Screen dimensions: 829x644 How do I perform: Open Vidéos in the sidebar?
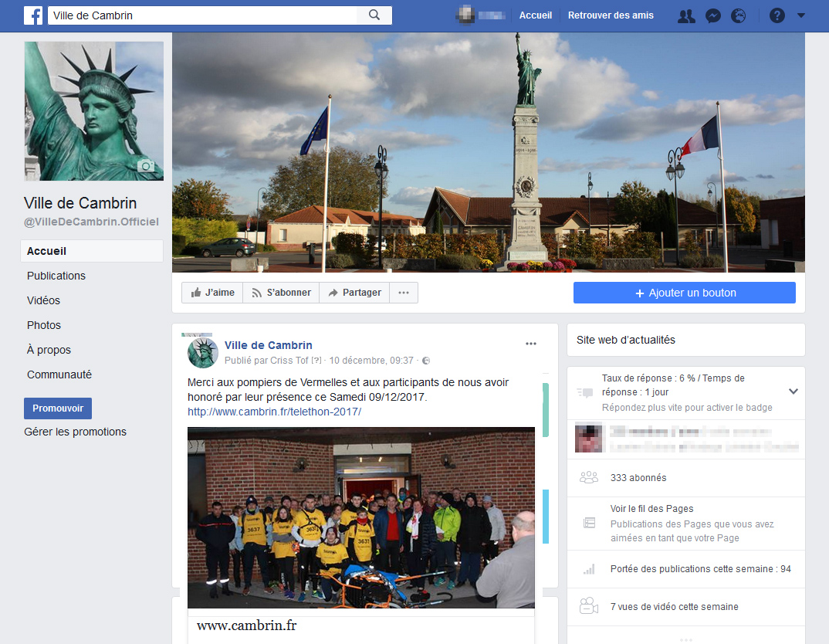tap(43, 301)
